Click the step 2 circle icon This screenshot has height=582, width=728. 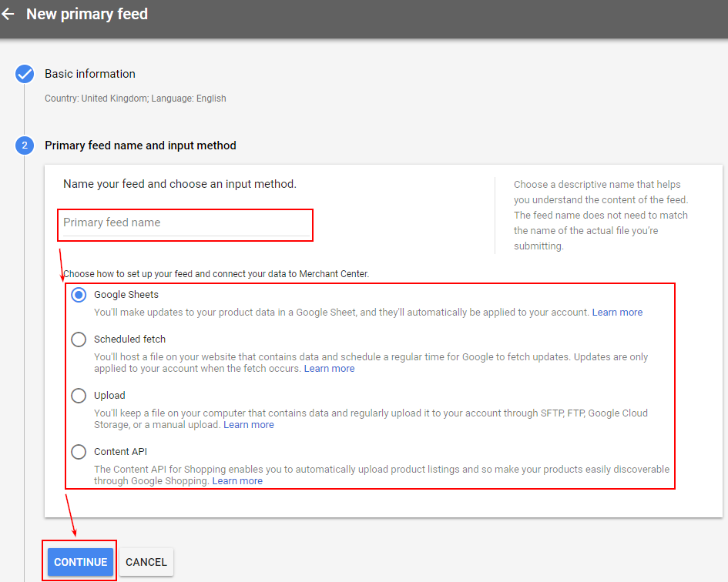(25, 145)
